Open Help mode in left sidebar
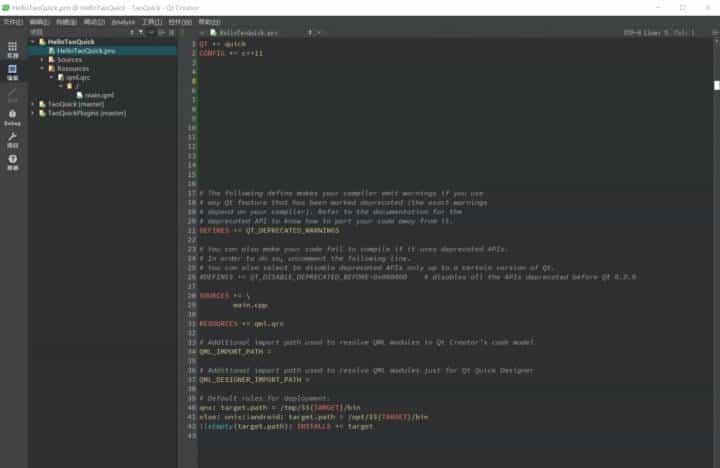Screen dimensions: 720x468 point(12,162)
